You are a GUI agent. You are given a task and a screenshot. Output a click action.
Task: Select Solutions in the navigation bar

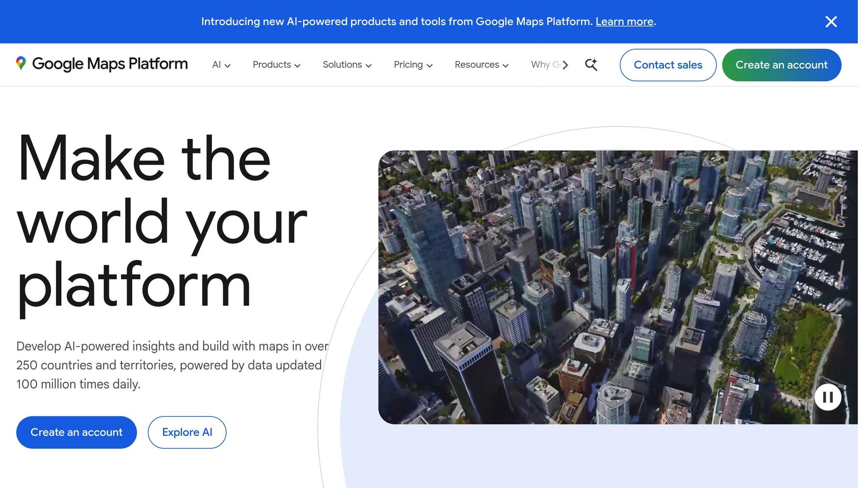pos(342,64)
